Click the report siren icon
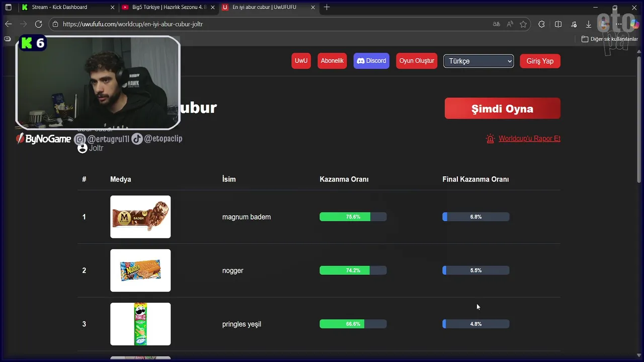 (x=490, y=139)
